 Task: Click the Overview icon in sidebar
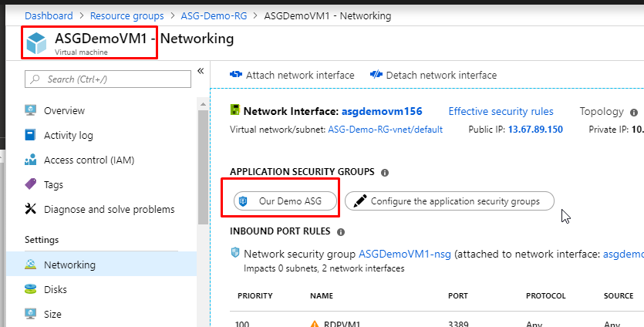point(31,110)
